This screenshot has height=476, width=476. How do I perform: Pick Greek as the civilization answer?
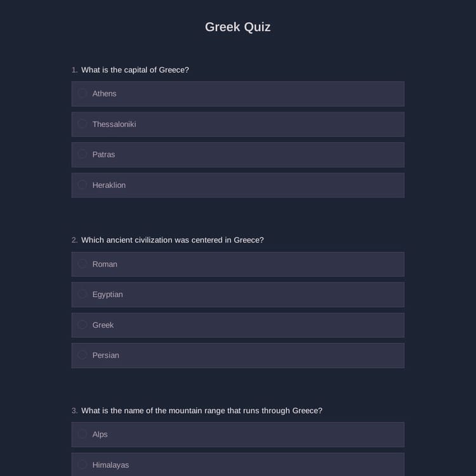pyautogui.click(x=83, y=324)
